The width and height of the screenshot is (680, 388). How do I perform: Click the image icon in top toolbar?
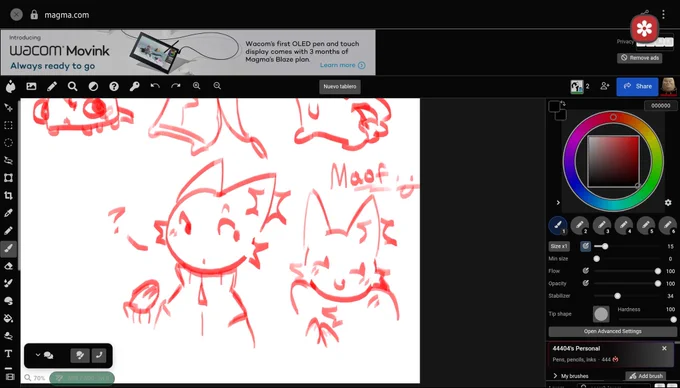31,86
